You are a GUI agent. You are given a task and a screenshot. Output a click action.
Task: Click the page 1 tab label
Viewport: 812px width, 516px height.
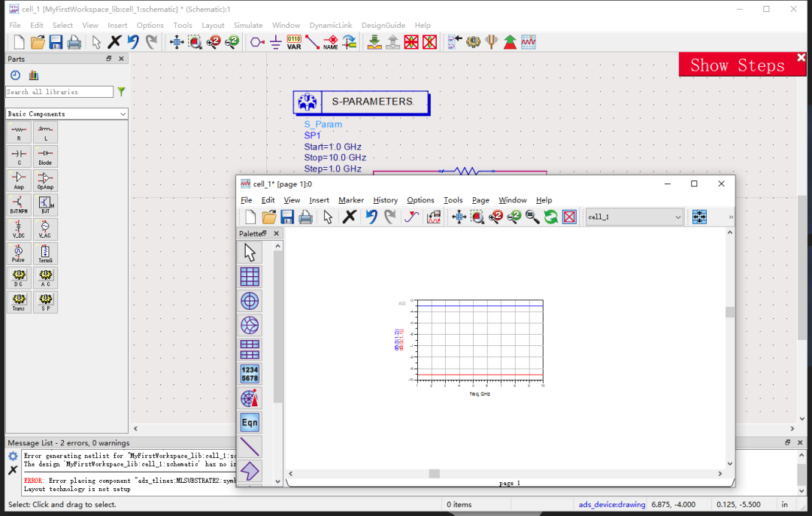(x=510, y=482)
